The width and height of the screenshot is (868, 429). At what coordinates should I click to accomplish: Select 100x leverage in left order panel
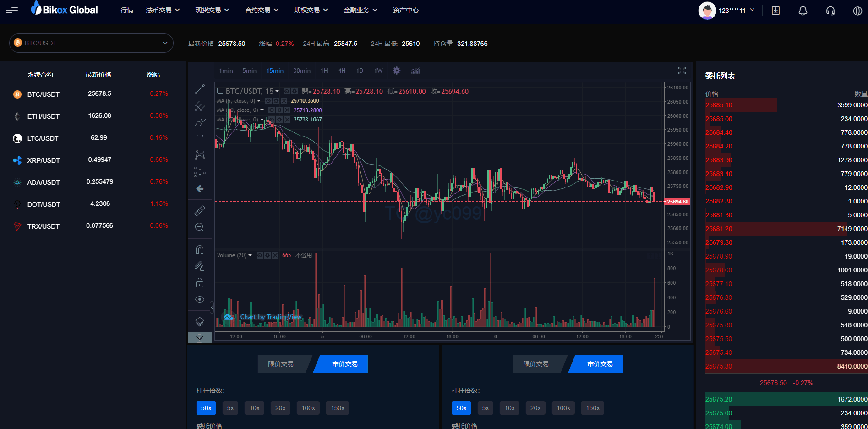308,408
